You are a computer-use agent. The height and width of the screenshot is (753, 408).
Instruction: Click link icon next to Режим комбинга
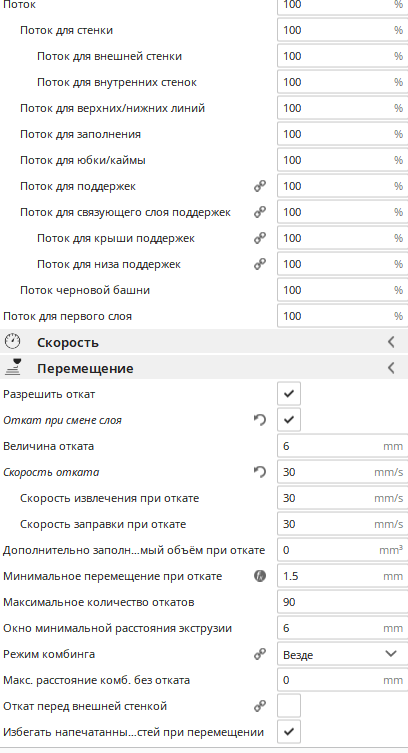260,654
